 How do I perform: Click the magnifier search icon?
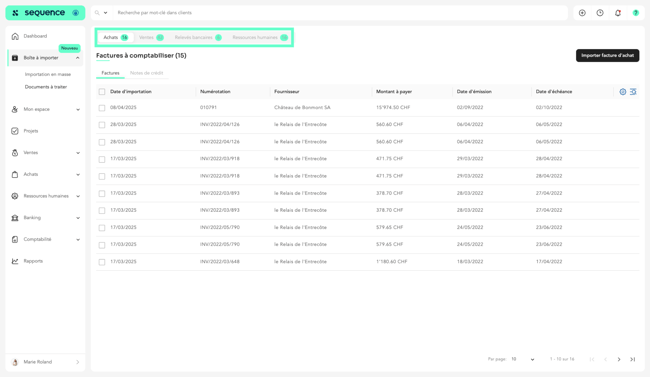click(97, 13)
